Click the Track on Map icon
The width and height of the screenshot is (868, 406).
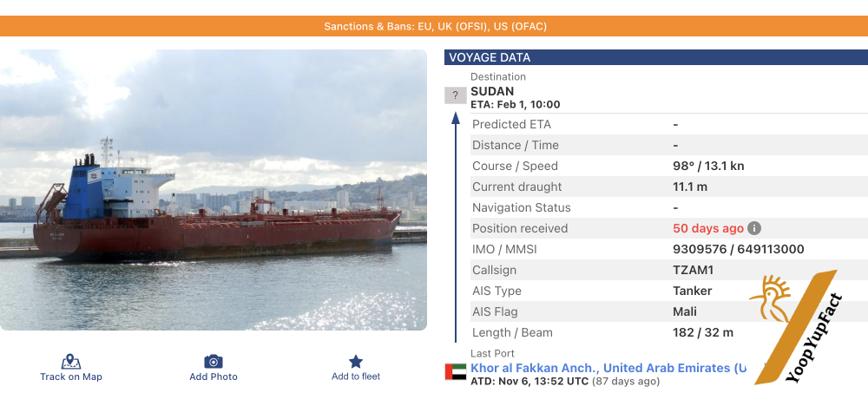click(x=71, y=362)
